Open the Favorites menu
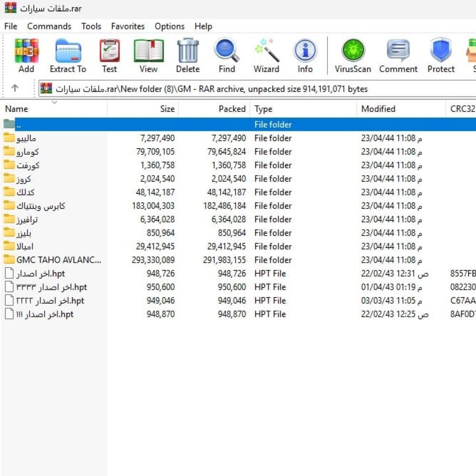Image resolution: width=476 pixels, height=476 pixels. (128, 26)
